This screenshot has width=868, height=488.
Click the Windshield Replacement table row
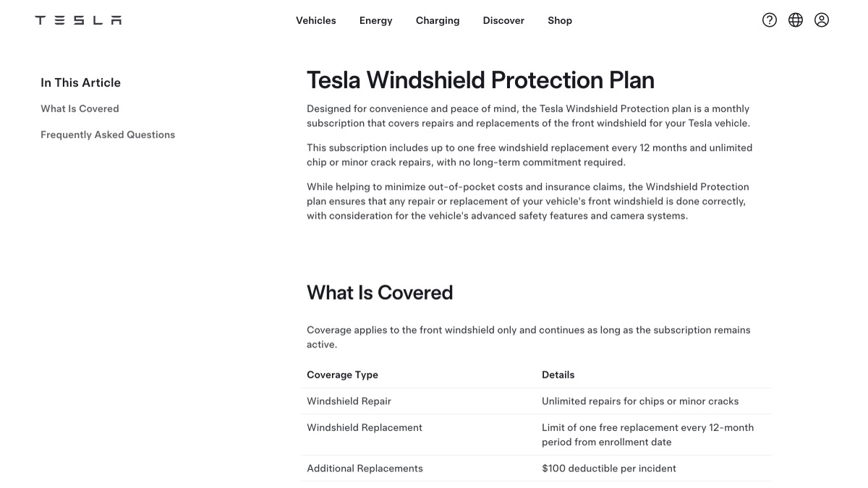536,435
